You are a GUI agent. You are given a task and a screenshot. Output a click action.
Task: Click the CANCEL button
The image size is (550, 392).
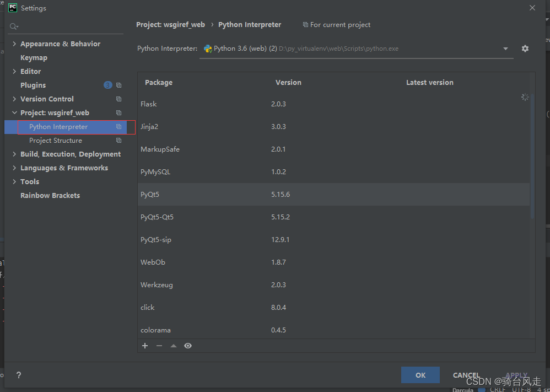click(x=466, y=375)
